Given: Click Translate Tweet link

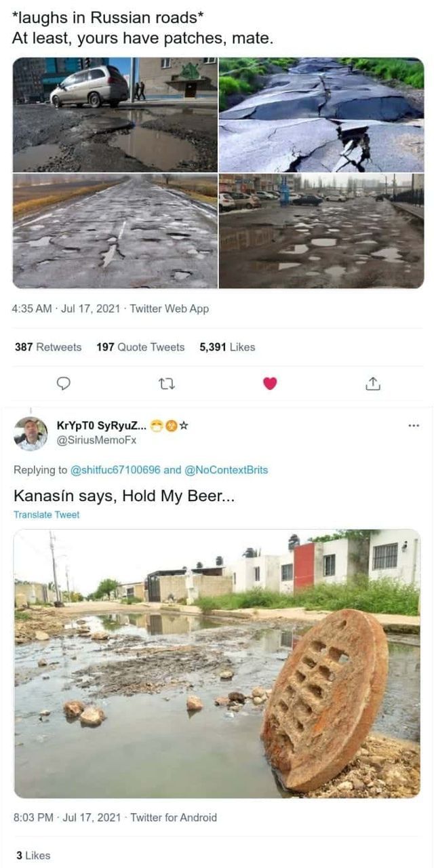Looking at the screenshot, I should [x=46, y=515].
